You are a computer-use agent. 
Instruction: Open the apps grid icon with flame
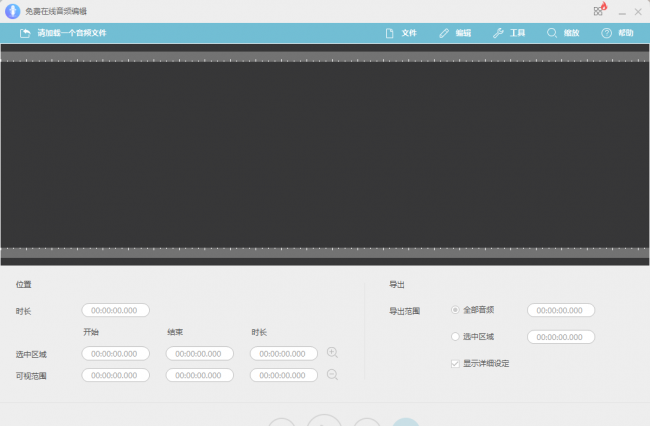coord(599,10)
